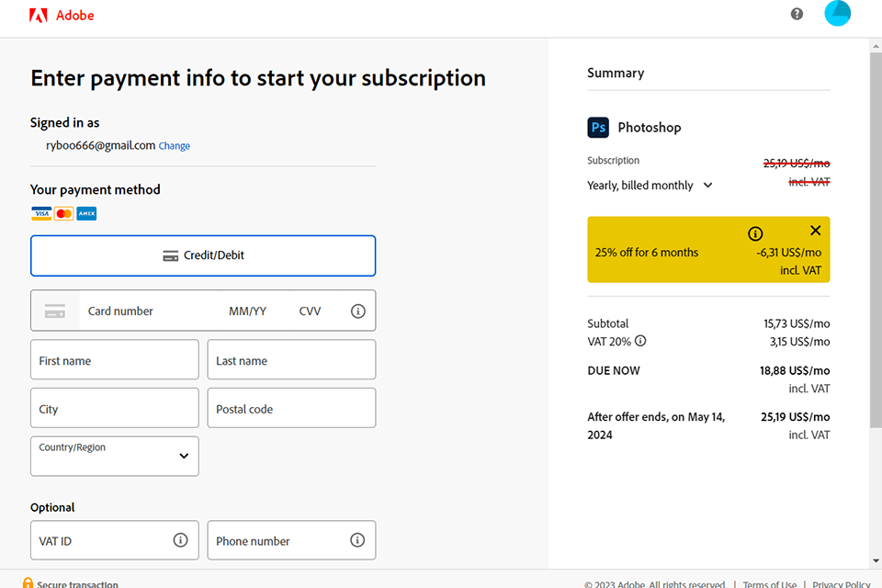This screenshot has height=588, width=882.
Task: Click the CVV info icon
Action: point(358,311)
